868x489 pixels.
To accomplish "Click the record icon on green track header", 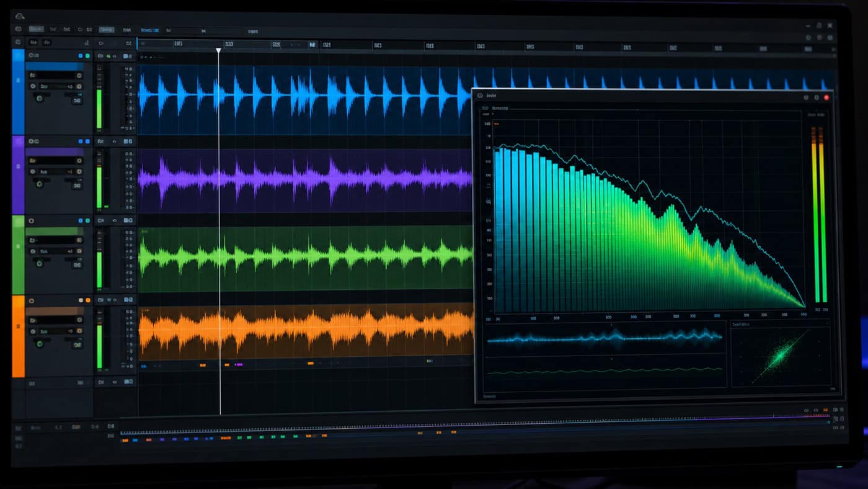I will [31, 220].
